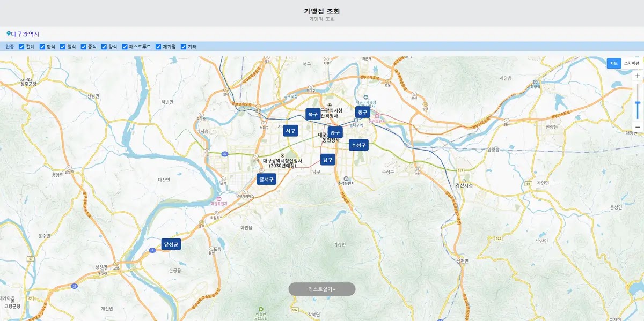Screen dimensions: 644x321
Task: Disable the 패스트푸드 checkbox
Action: click(x=125, y=47)
